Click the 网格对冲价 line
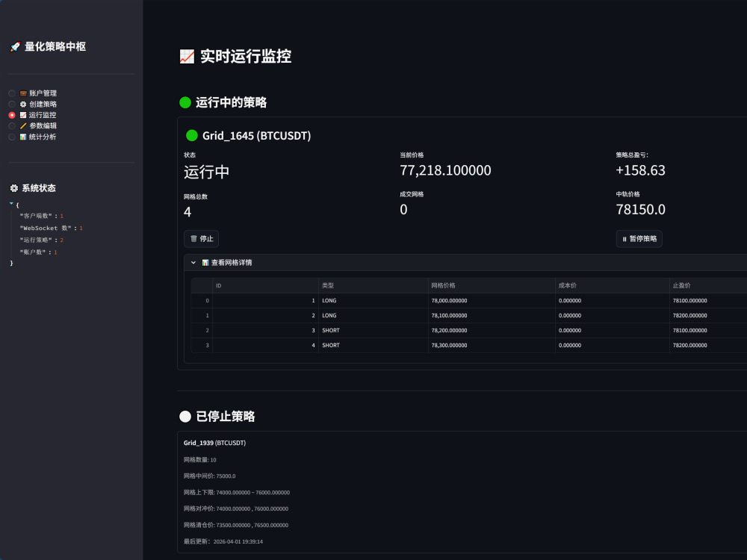This screenshot has height=560, width=747. click(x=236, y=508)
